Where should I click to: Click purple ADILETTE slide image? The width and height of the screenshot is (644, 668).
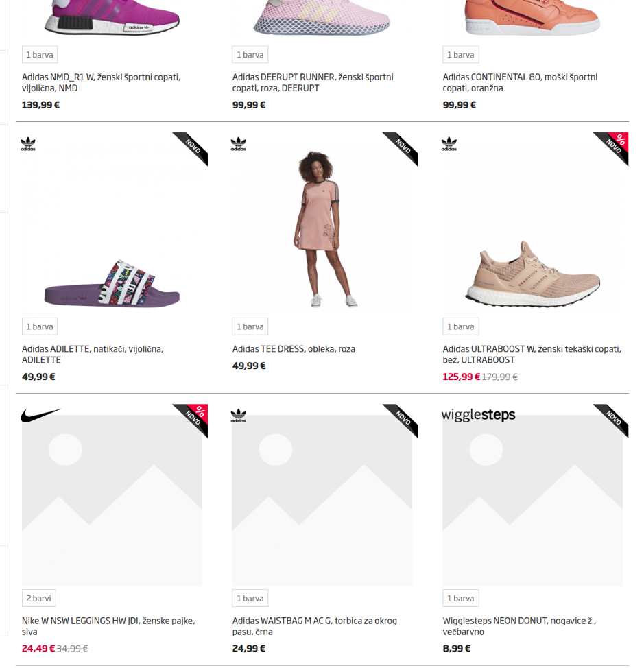112,284
